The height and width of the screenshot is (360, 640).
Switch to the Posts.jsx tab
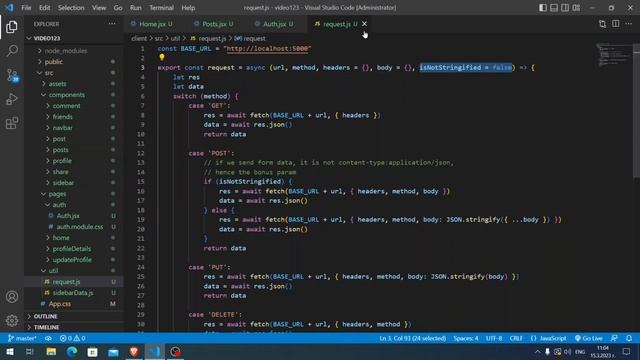[x=214, y=24]
